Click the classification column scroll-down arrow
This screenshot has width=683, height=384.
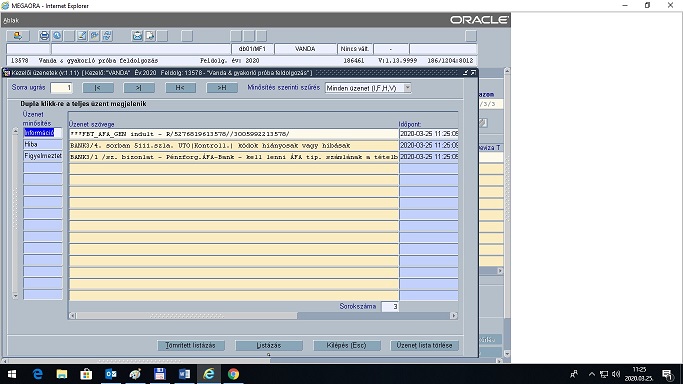pos(15,296)
